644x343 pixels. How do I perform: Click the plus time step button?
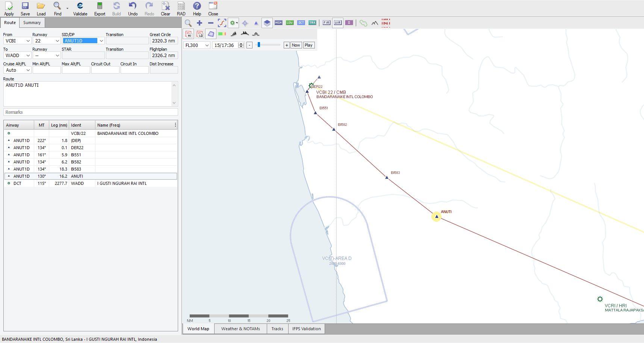click(286, 45)
